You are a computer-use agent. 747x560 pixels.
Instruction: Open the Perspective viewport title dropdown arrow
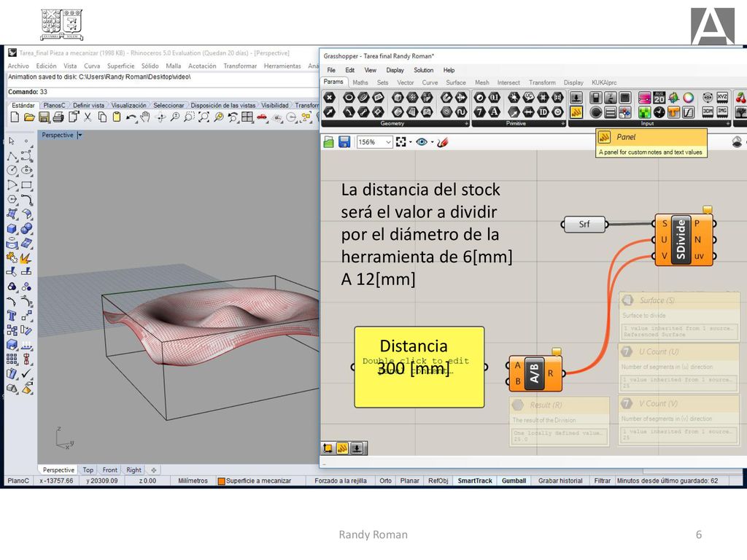80,135
